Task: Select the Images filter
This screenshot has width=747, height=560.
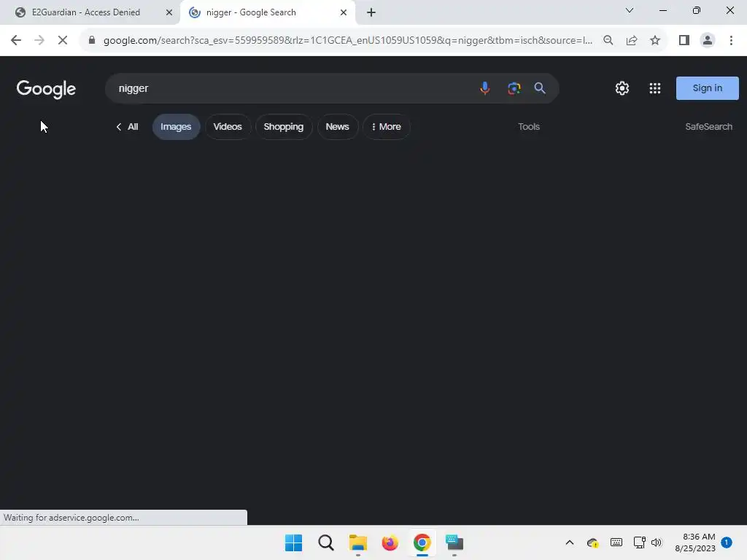Action: pos(176,127)
